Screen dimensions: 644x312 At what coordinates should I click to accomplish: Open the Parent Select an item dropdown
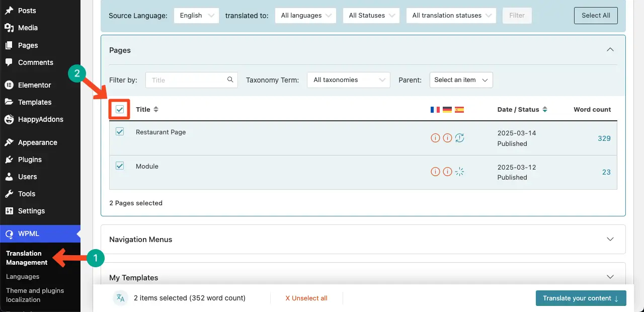click(461, 80)
